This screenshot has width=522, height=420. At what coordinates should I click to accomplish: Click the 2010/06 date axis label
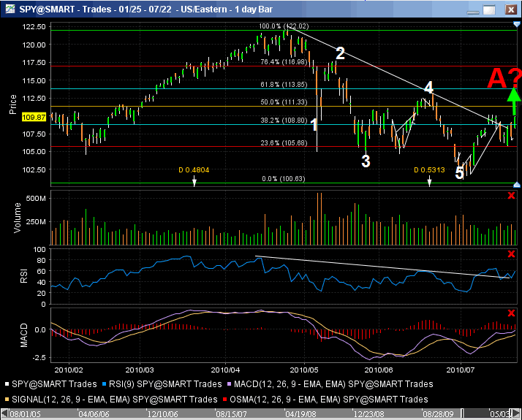click(379, 370)
